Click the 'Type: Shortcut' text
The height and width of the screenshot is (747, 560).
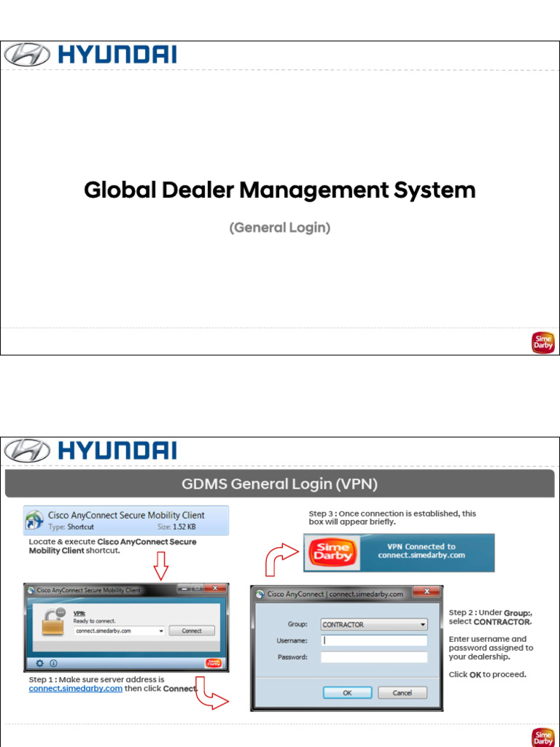71,527
